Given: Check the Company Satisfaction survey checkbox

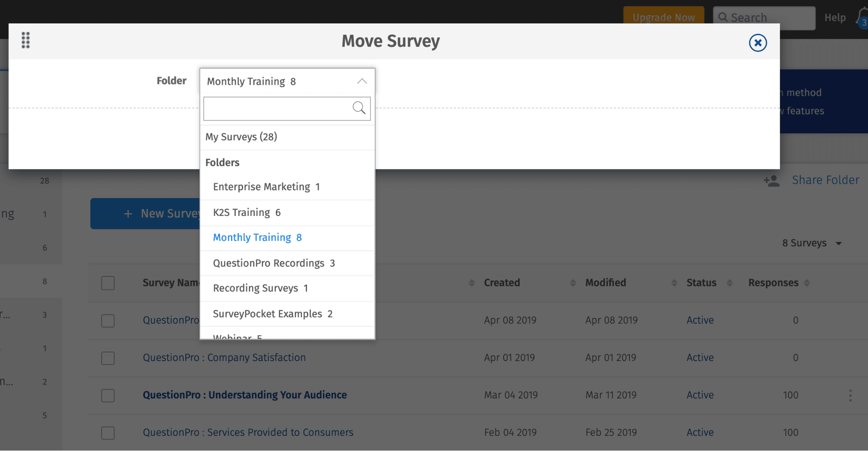Looking at the screenshot, I should click(x=108, y=358).
